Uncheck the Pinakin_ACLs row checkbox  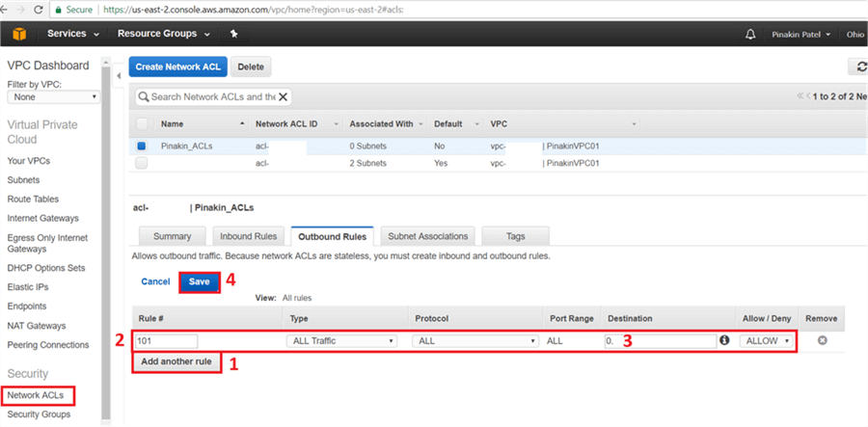(141, 147)
